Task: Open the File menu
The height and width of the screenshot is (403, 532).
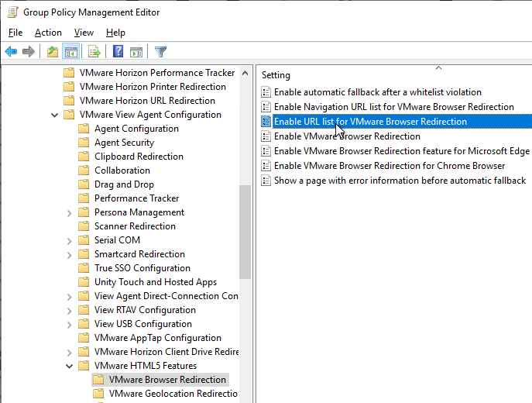Action: (15, 33)
